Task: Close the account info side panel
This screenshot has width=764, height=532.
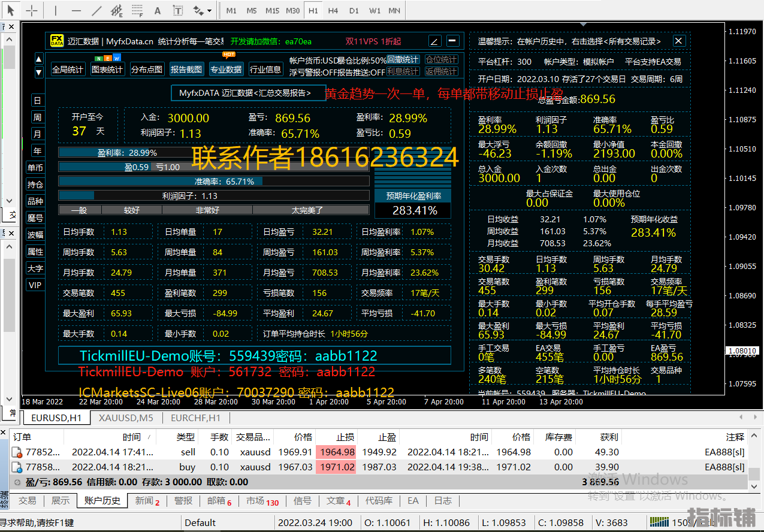Action: click(x=678, y=41)
